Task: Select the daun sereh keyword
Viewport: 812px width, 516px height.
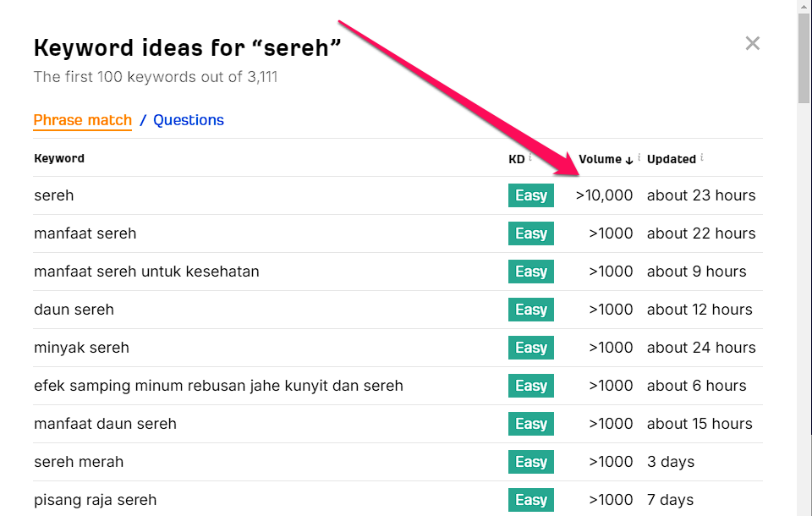Action: click(74, 310)
